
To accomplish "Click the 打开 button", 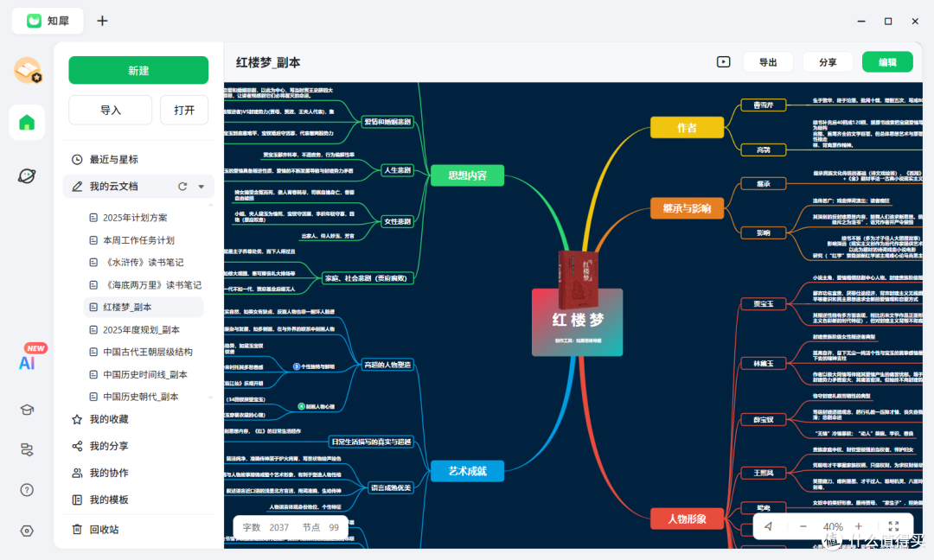I will coord(184,110).
